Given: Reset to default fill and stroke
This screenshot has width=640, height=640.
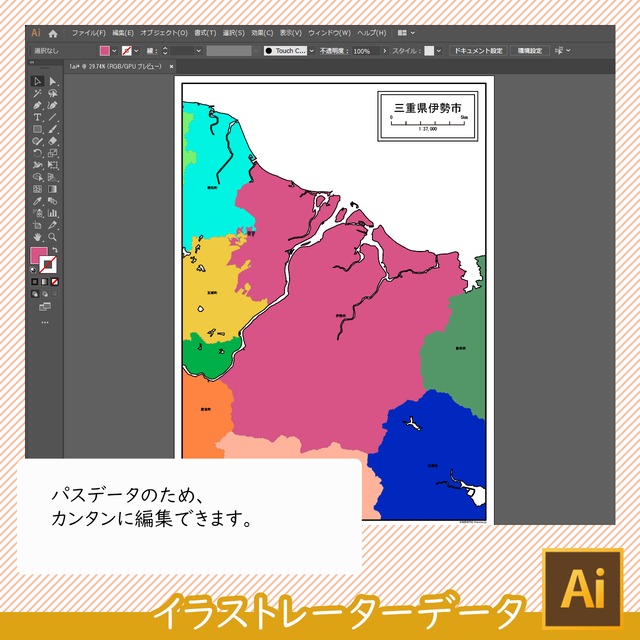Looking at the screenshot, I should [x=33, y=270].
